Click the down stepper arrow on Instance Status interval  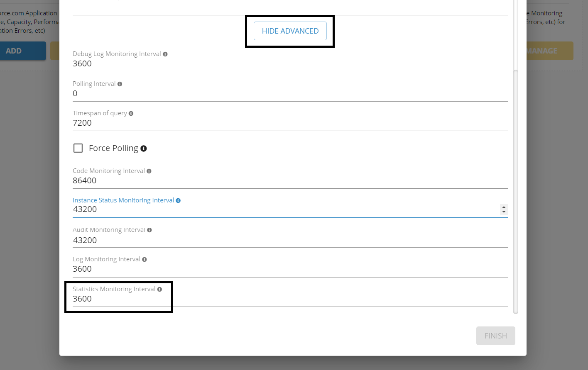click(x=504, y=212)
